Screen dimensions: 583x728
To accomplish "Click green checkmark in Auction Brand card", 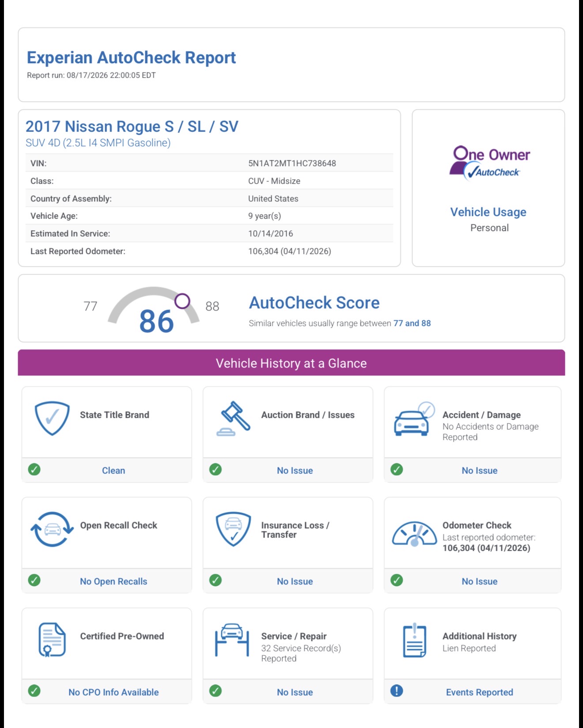I will point(216,469).
